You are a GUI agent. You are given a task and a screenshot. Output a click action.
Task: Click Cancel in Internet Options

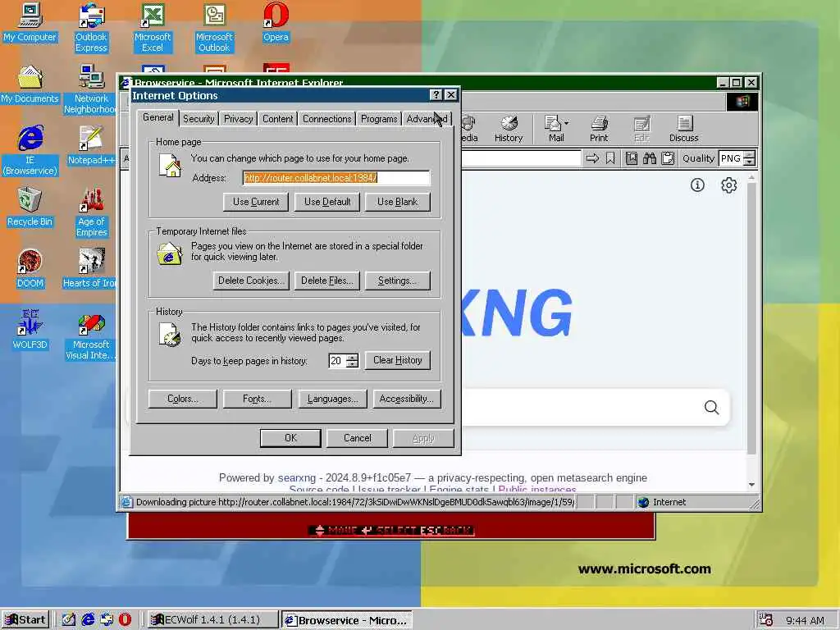358,438
